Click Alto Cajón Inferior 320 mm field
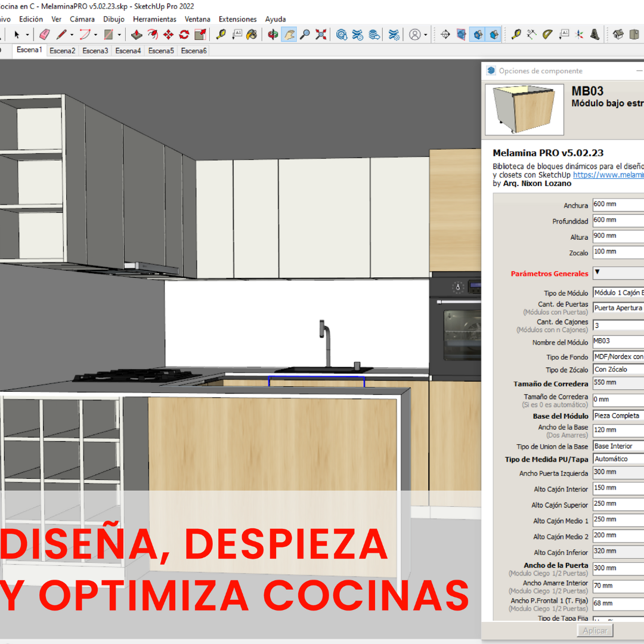 tap(618, 551)
